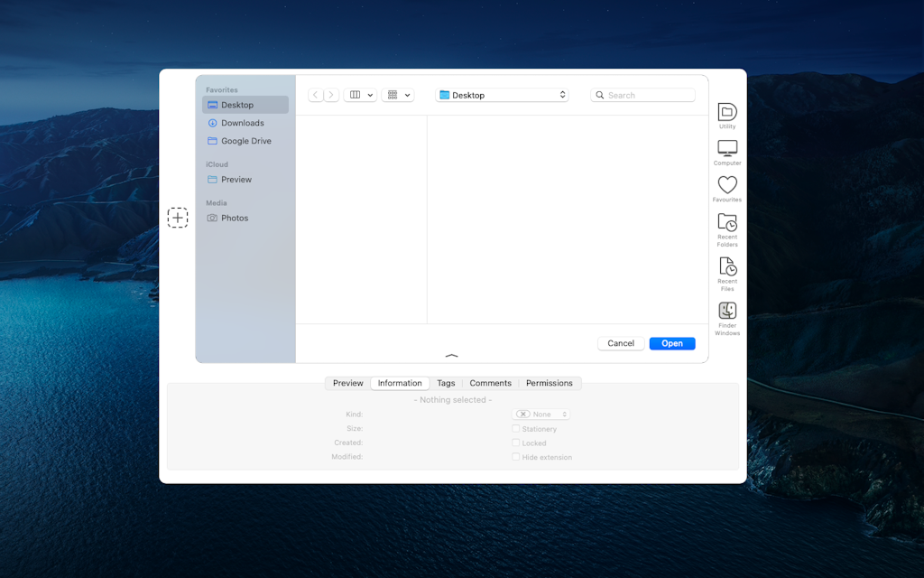Open the Desktop location dropdown
The height and width of the screenshot is (578, 924).
point(502,94)
